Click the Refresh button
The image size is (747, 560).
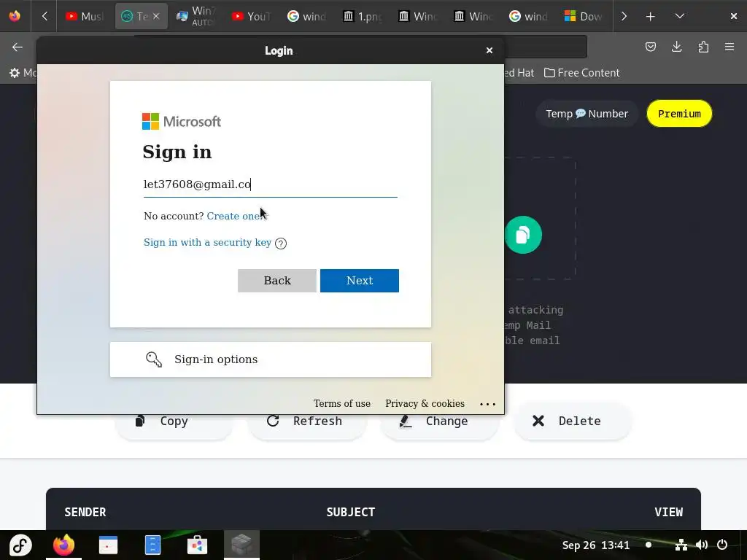tap(307, 421)
